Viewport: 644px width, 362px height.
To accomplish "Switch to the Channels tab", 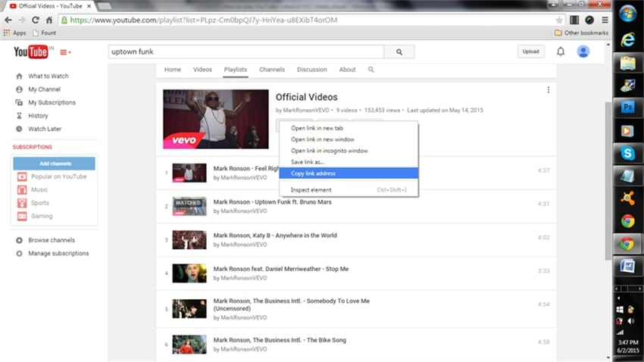I will coord(272,70).
